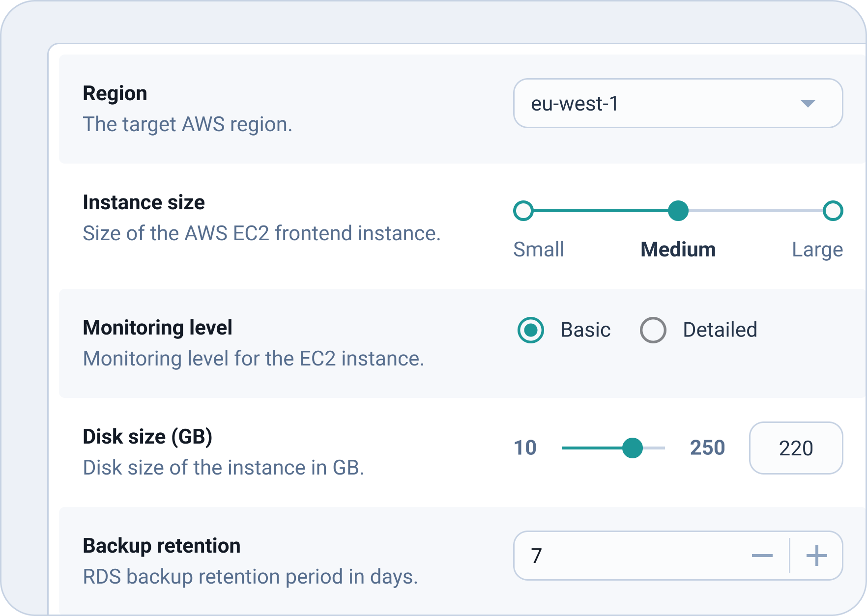This screenshot has height=616, width=867.
Task: Click the Disk size maximum label 250
Action: 708,448
